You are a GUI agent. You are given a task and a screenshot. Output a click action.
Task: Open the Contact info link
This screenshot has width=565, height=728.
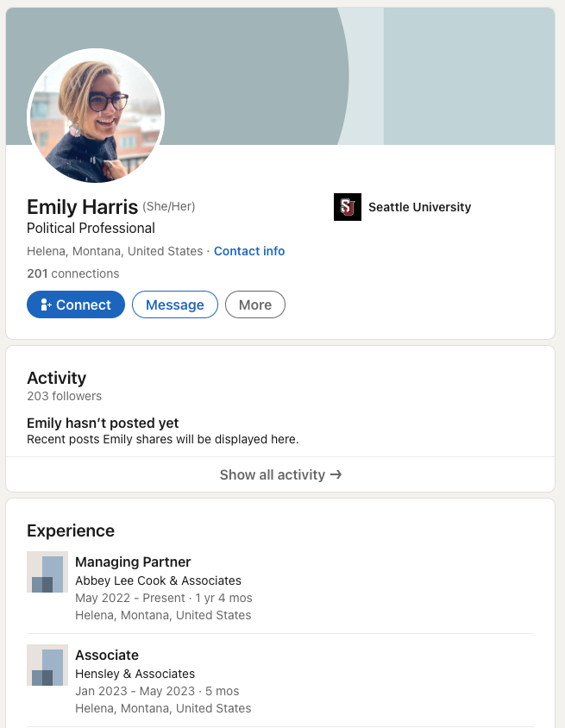pyautogui.click(x=249, y=251)
